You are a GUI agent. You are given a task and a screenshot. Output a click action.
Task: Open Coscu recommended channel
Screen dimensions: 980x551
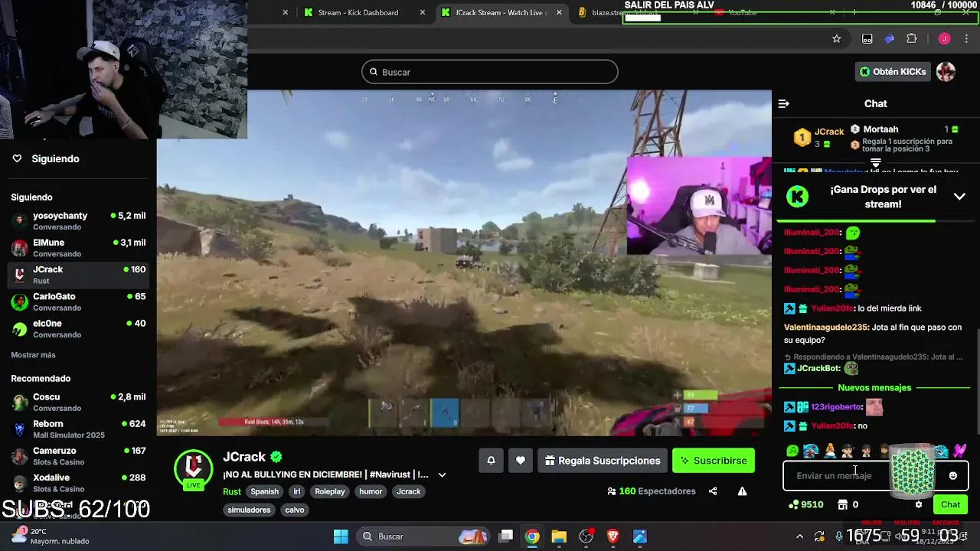tap(78, 403)
